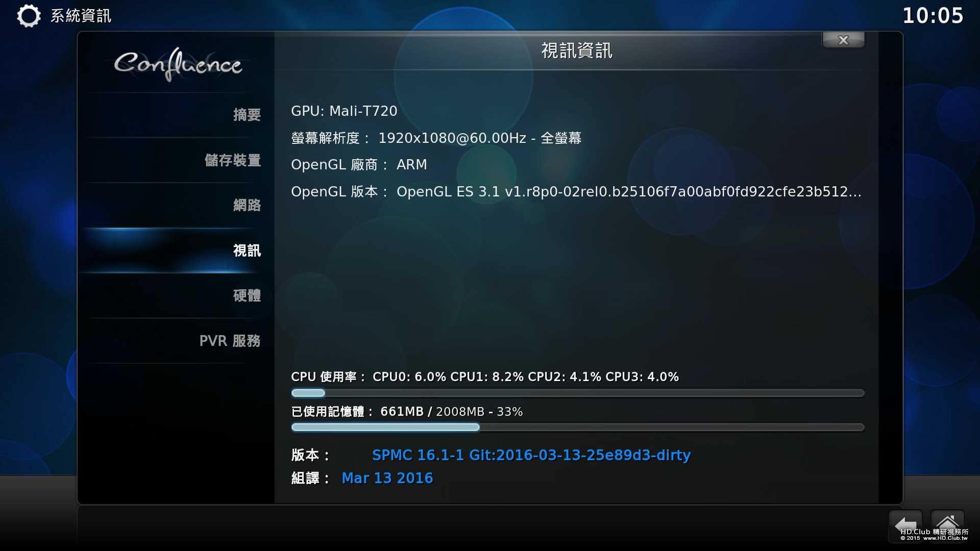Click the 視訊資訊 dialog heading

click(576, 51)
